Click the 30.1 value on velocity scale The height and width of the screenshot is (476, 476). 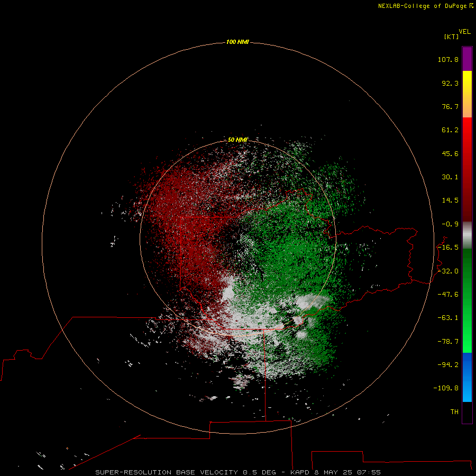pyautogui.click(x=450, y=177)
